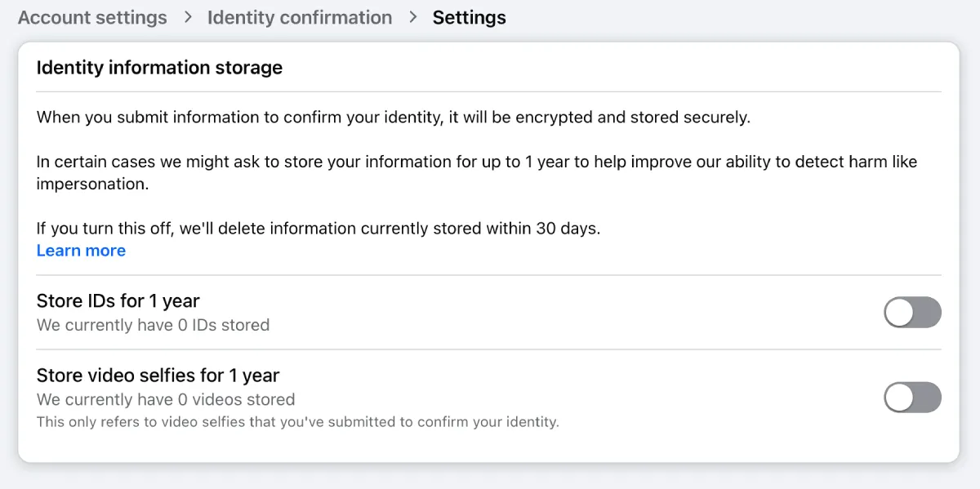Click the encrypted and stored securely sentence
This screenshot has height=489, width=980.
tap(394, 118)
